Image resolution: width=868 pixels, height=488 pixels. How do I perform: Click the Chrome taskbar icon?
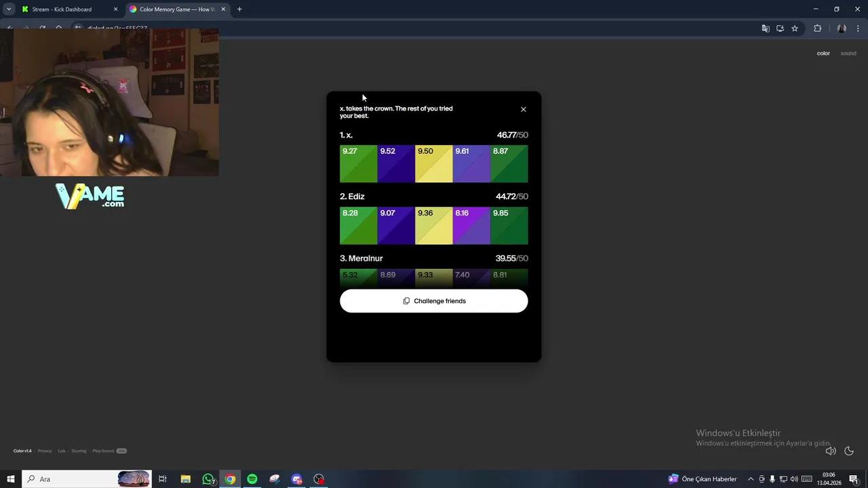[x=231, y=479]
